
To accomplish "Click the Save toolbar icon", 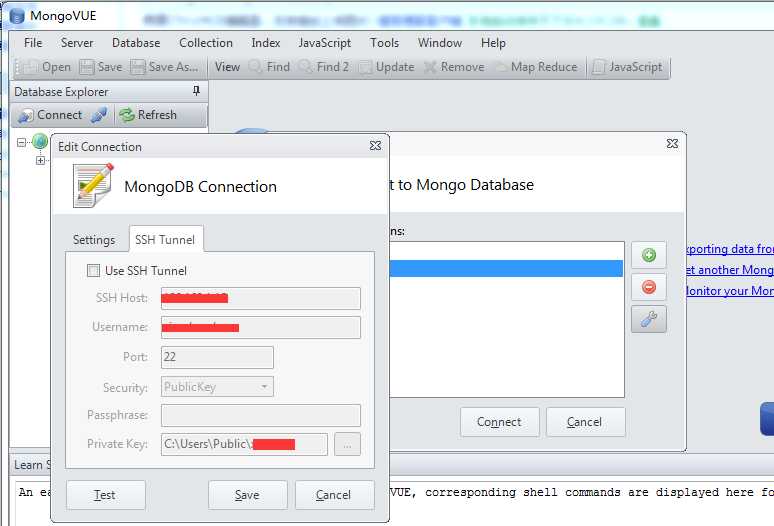I will 87,67.
